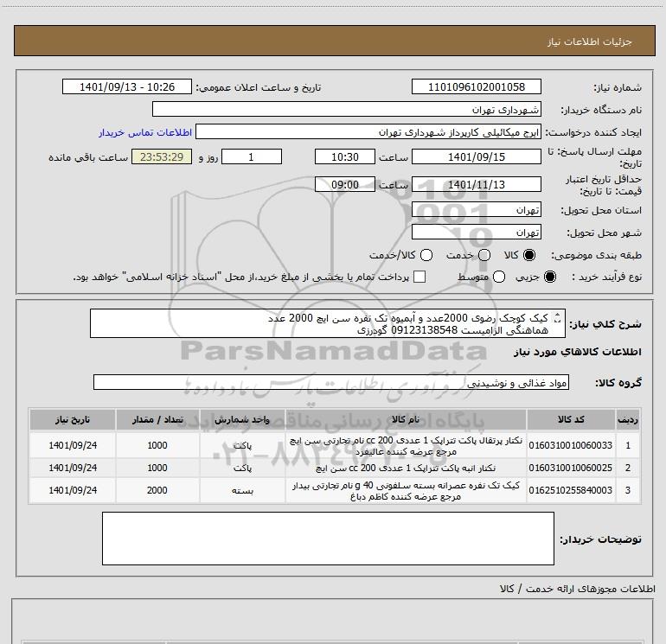Image resolution: width=666 pixels, height=644 pixels.
Task: Click the نام دستگاه خریدار field
Action: click(347, 109)
